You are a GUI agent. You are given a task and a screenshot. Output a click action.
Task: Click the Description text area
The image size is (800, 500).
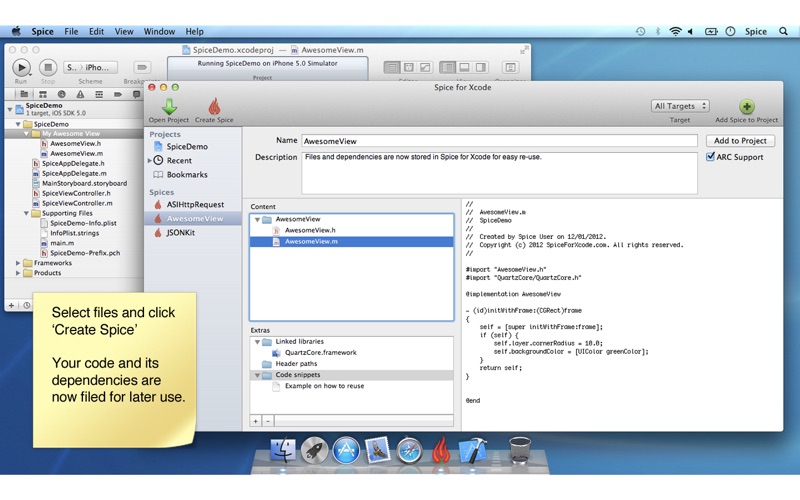click(499, 173)
